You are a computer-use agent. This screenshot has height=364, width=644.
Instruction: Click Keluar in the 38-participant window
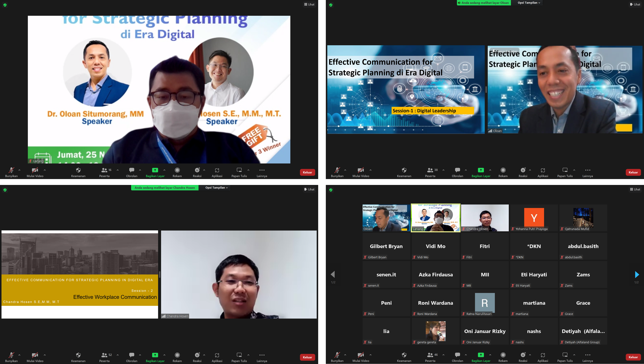point(633,172)
